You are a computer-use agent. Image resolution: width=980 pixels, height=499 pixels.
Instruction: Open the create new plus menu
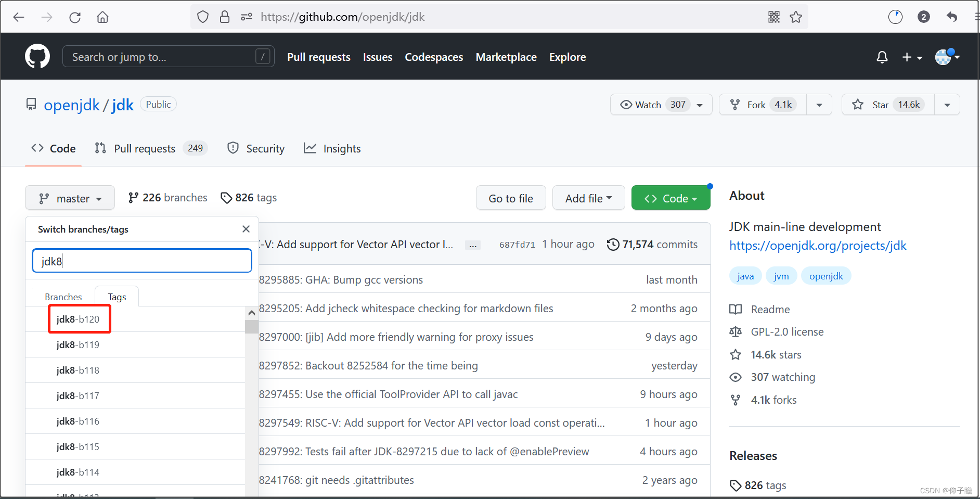coord(912,57)
